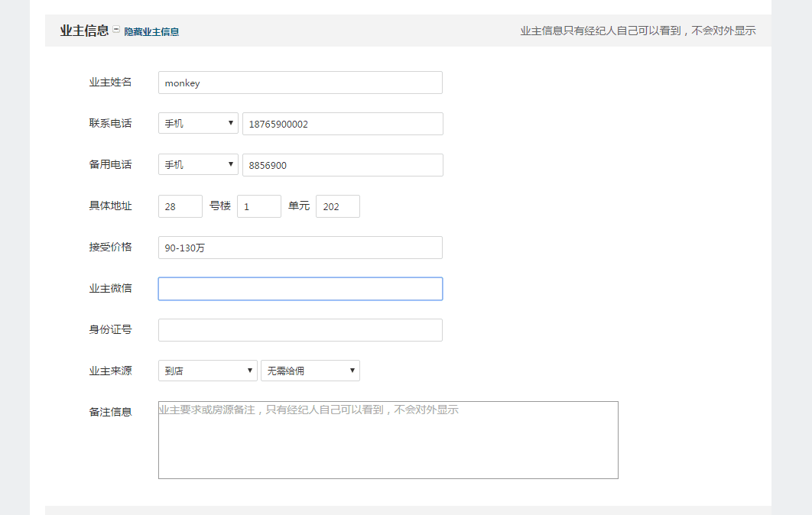
Task: Click the empty 身份证号 input field
Action: click(300, 330)
